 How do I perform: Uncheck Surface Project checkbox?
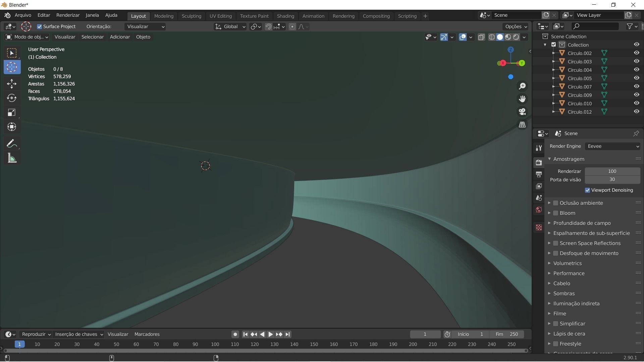click(40, 26)
